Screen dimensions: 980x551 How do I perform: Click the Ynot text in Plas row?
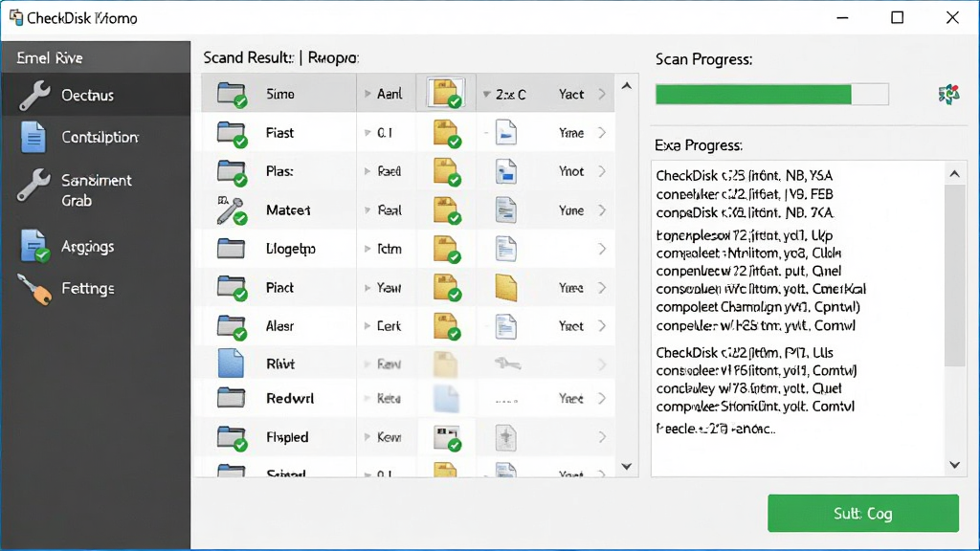click(571, 172)
